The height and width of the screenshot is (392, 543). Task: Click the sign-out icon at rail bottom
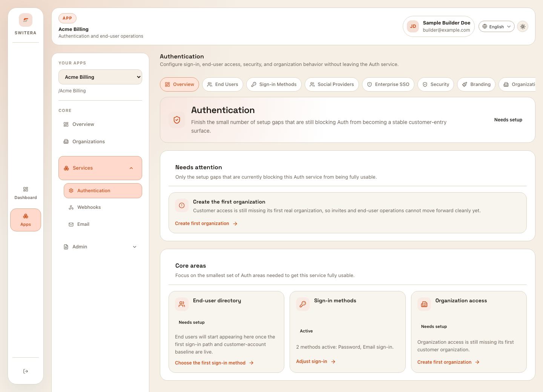26,371
